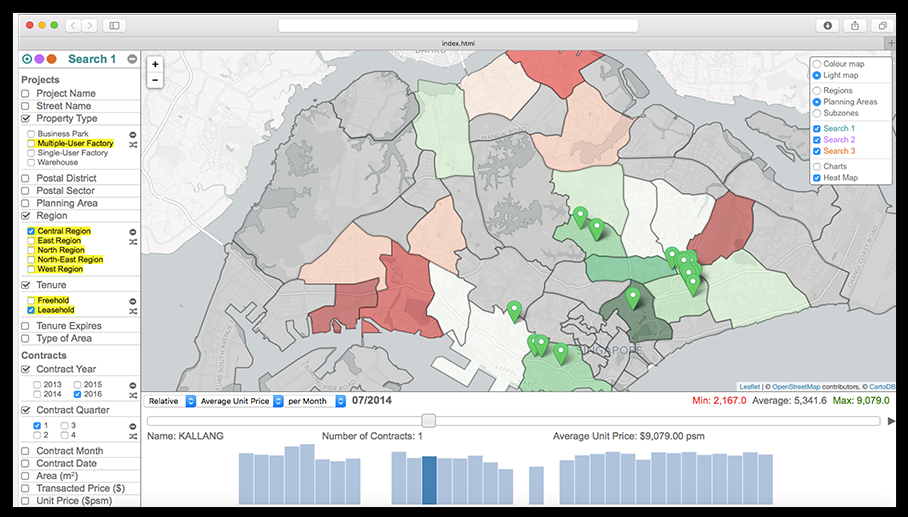Viewport: 908px width, 517px height.
Task: Open the Average Unit Price dropdown
Action: [240, 401]
